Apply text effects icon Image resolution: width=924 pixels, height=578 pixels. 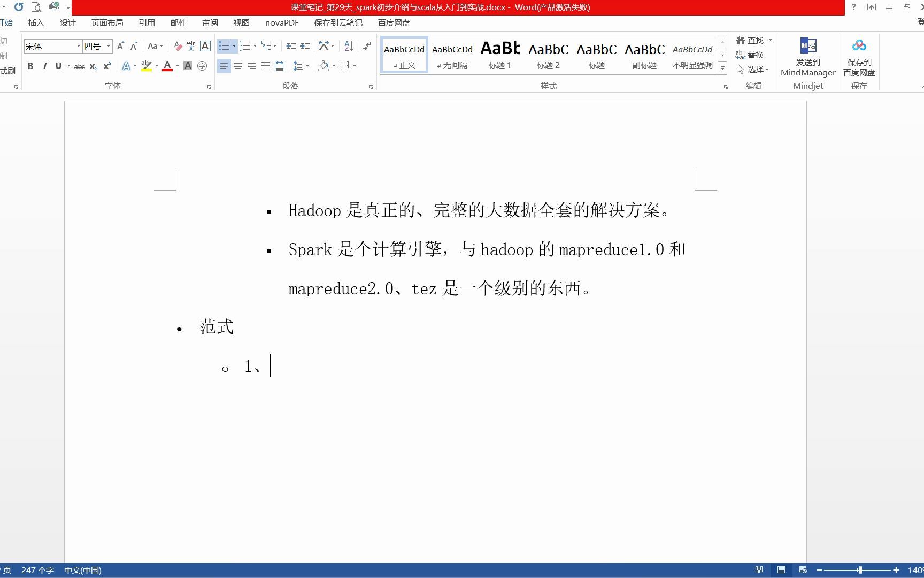126,66
